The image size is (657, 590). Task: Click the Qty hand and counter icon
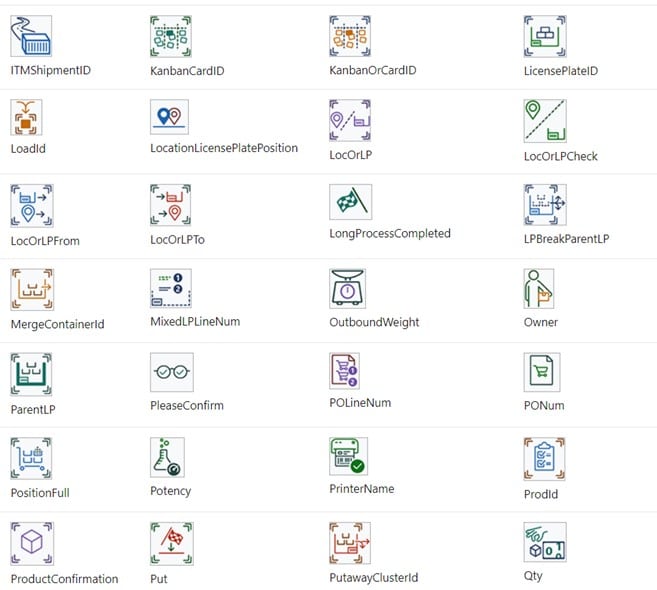pos(545,542)
